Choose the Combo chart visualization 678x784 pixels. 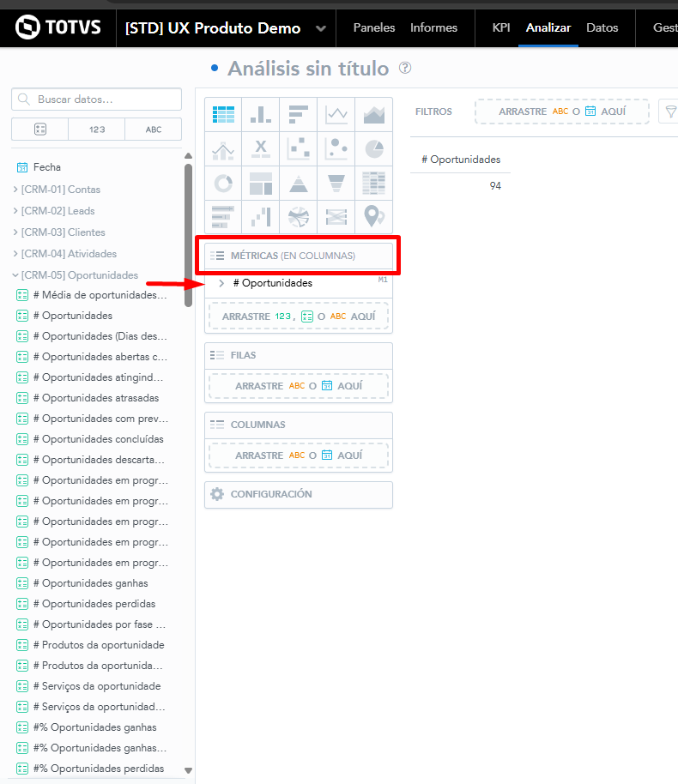point(223,149)
